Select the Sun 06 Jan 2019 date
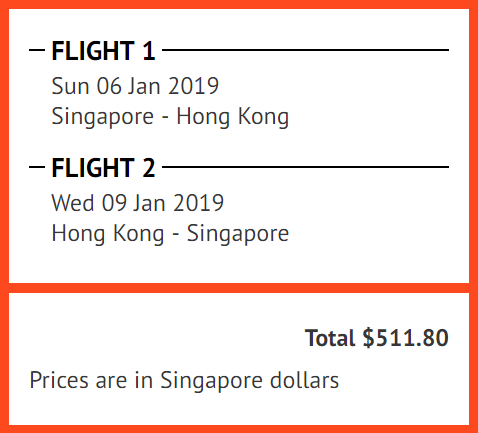Viewport: 478px width, 433px height. click(x=135, y=86)
